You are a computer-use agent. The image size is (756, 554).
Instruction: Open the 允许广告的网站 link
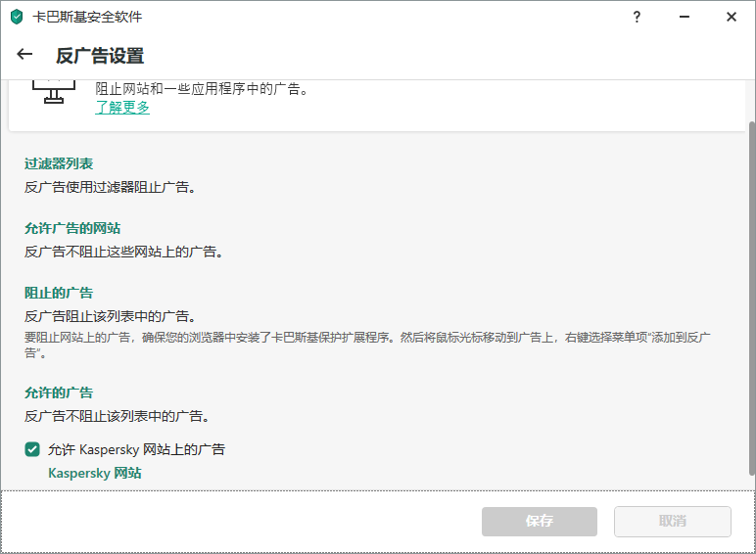tap(72, 228)
